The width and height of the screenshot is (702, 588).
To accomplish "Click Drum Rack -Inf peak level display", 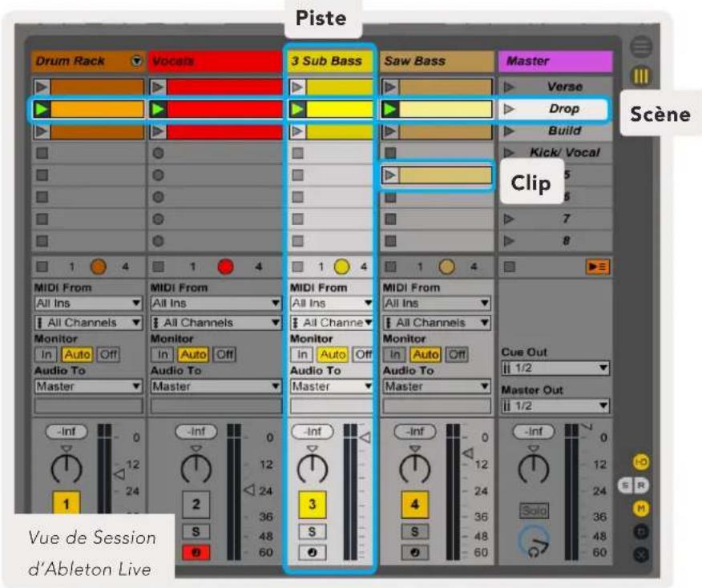I will tap(67, 432).
